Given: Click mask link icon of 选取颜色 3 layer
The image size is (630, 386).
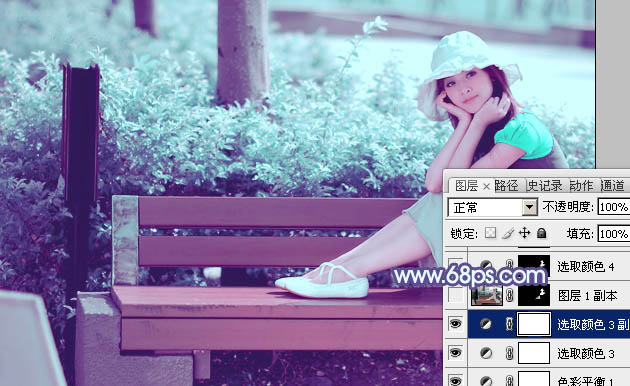Looking at the screenshot, I should coord(509,353).
